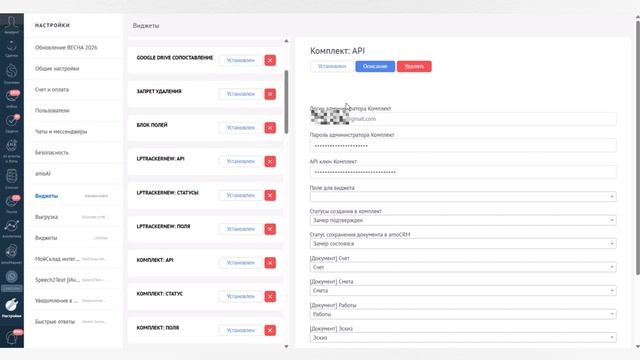640x360 pixels.
Task: Click Установлен in Комплект: Статус row
Action: 240,297
